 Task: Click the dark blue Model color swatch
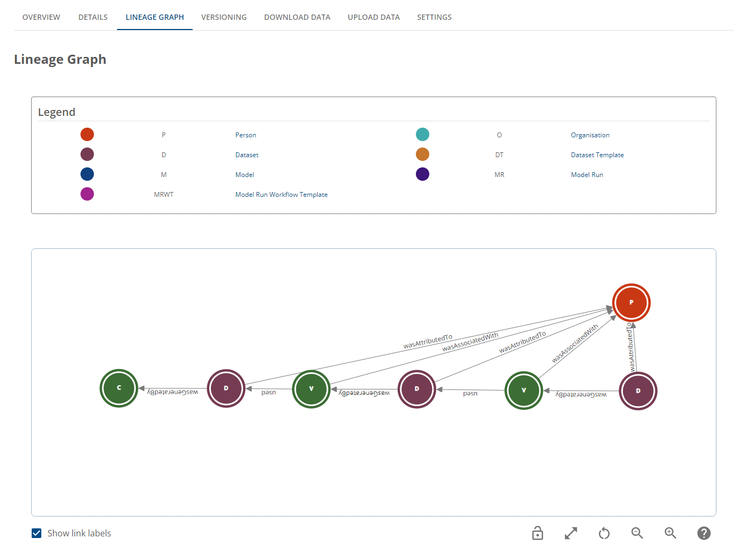[87, 174]
